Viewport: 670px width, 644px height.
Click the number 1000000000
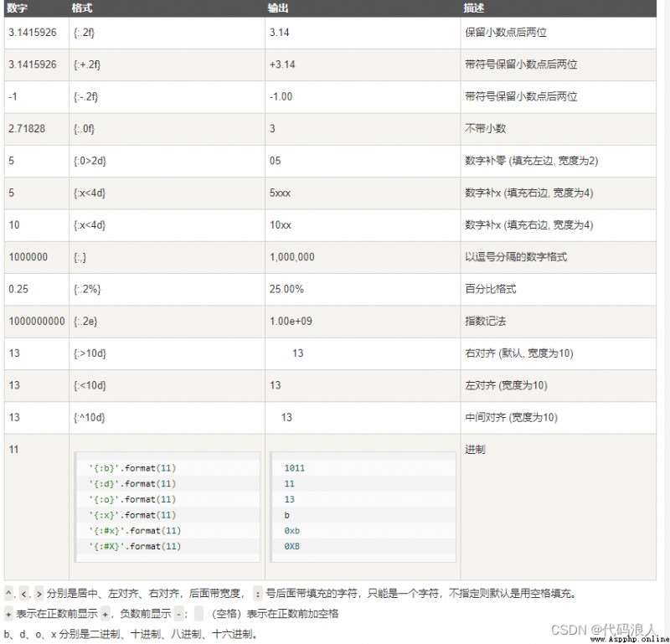(x=37, y=321)
